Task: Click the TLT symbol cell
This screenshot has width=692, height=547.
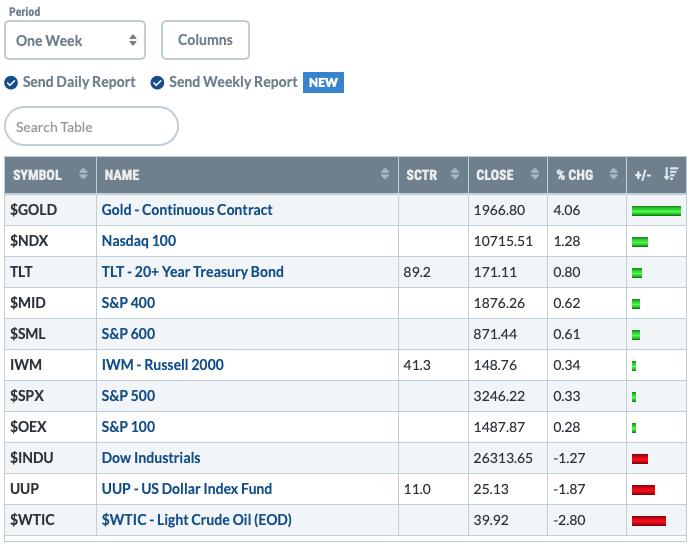Action: coord(50,272)
